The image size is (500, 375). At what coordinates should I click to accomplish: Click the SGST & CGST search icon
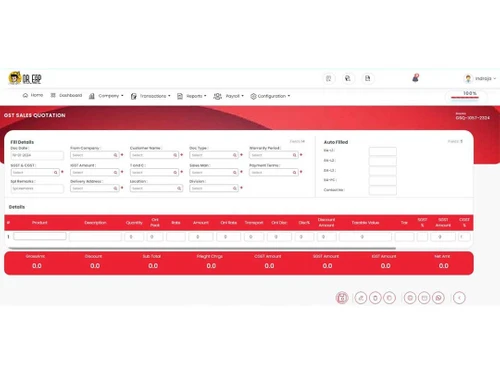point(56,172)
